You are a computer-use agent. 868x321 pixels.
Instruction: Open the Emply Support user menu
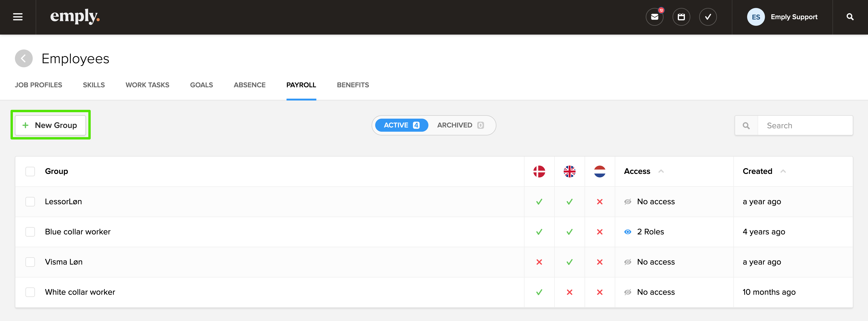(x=782, y=17)
